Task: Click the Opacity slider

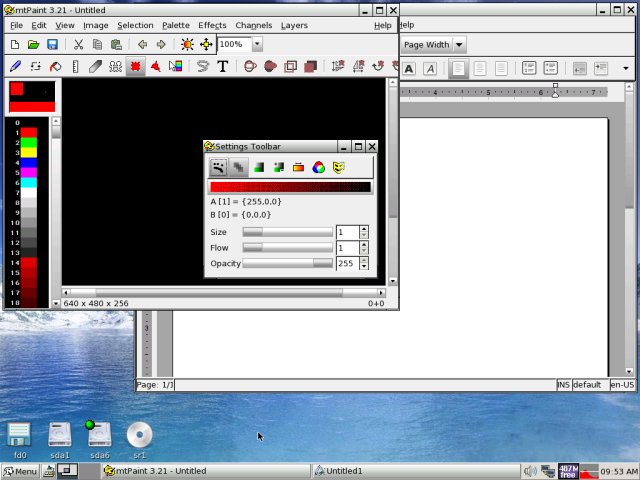Action: point(288,264)
